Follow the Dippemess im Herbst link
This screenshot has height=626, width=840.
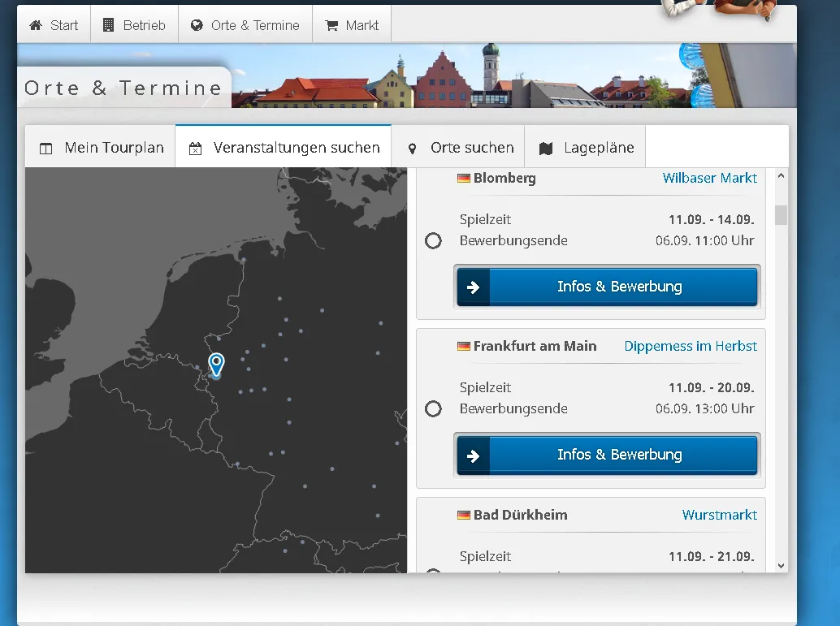[x=690, y=346]
